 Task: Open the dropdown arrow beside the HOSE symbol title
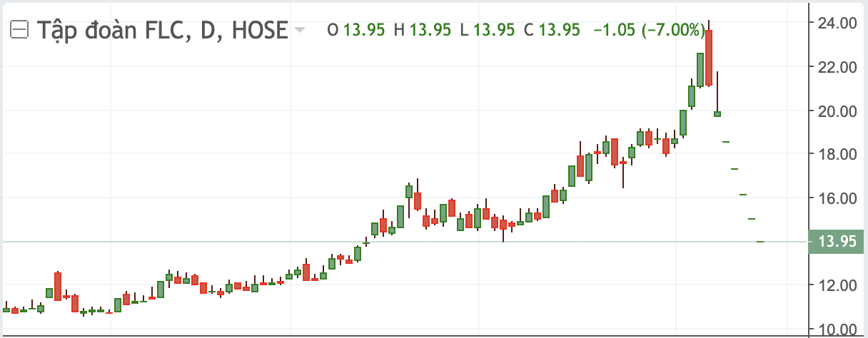click(300, 31)
